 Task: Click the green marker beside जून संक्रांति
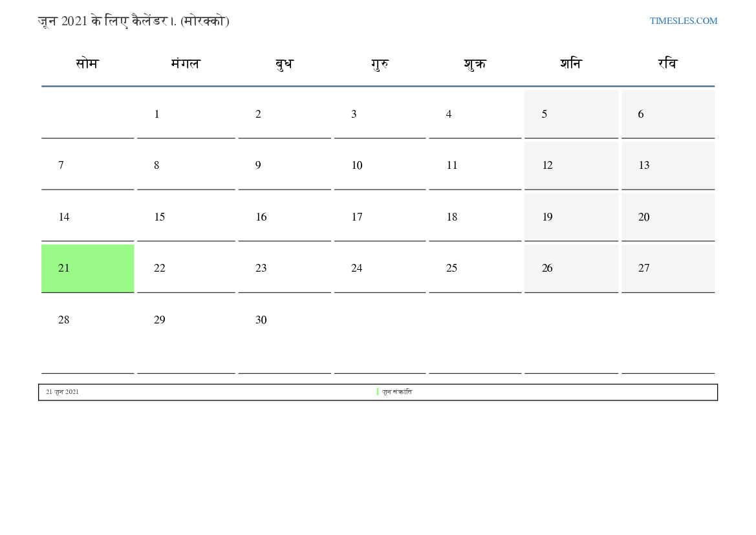[378, 392]
